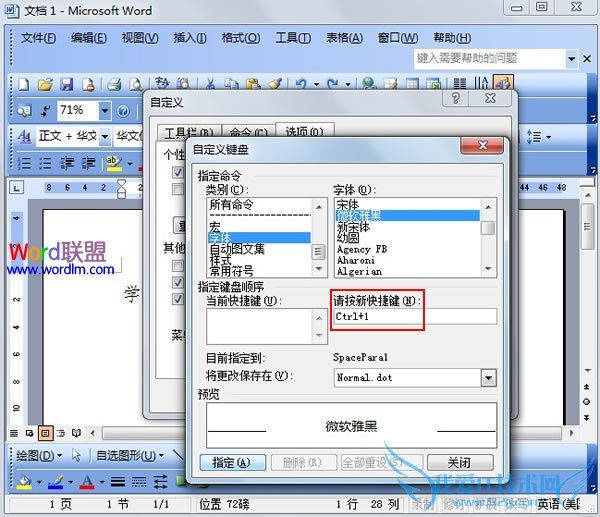Decrease the indent with the outdent icon

click(x=67, y=163)
